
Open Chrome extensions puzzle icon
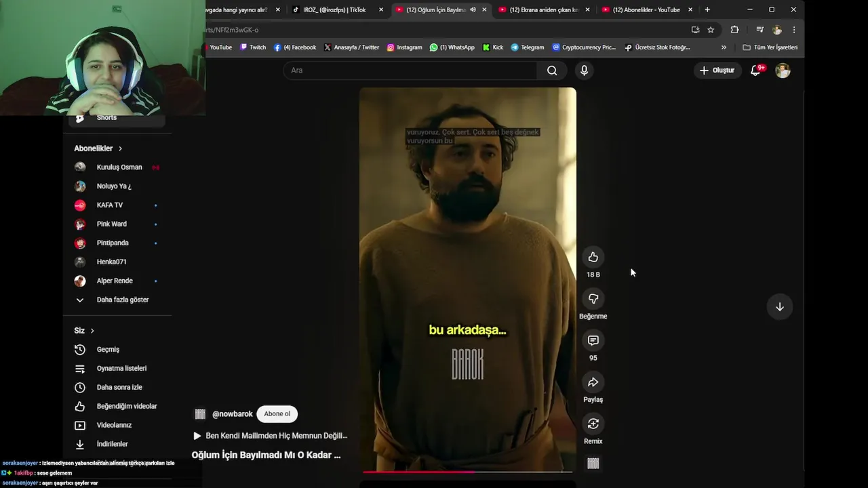(734, 30)
